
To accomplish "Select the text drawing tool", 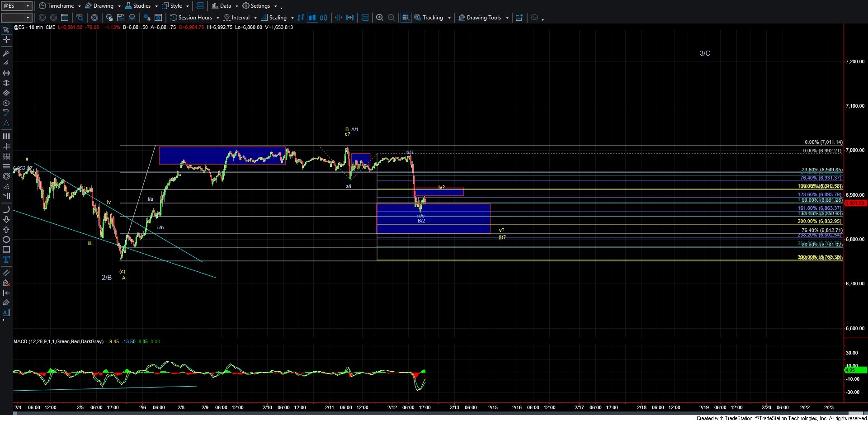I will tap(6, 260).
